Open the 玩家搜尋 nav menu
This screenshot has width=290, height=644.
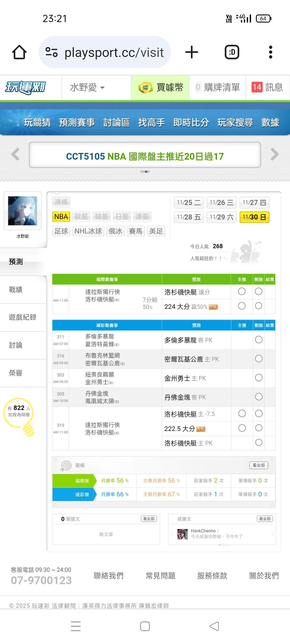click(x=235, y=123)
